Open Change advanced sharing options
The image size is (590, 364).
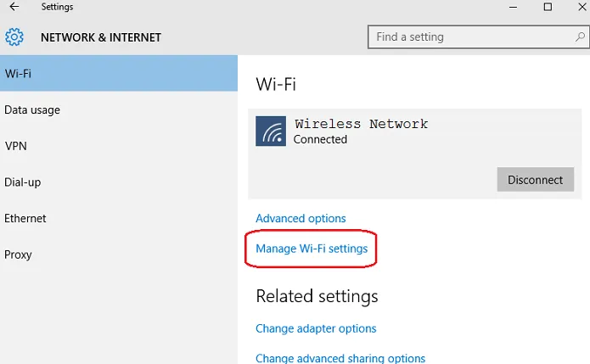[x=340, y=358]
